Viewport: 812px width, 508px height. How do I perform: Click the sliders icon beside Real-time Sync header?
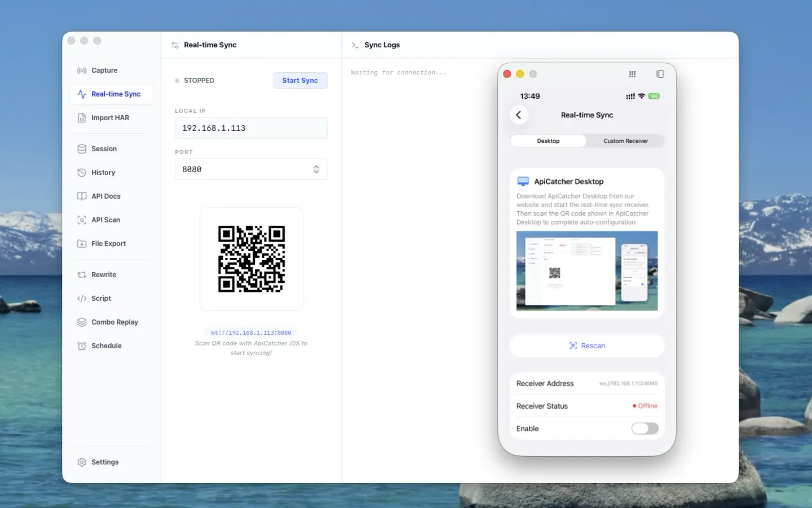pyautogui.click(x=175, y=45)
